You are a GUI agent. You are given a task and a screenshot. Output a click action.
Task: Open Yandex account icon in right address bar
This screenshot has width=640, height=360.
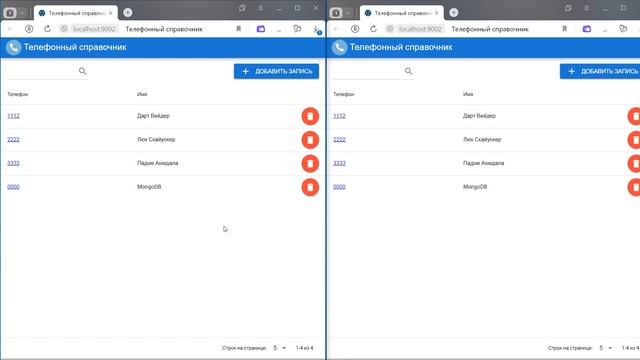pyautogui.click(x=355, y=29)
